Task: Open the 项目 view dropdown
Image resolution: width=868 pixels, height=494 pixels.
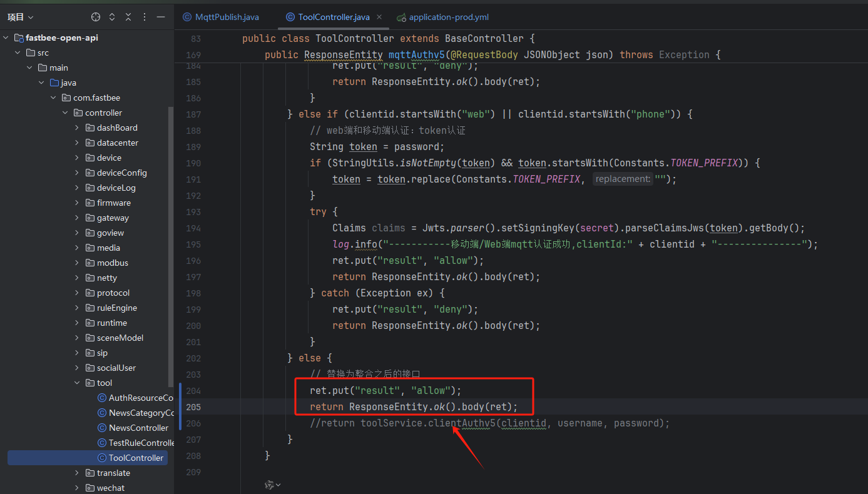Action: pos(21,17)
